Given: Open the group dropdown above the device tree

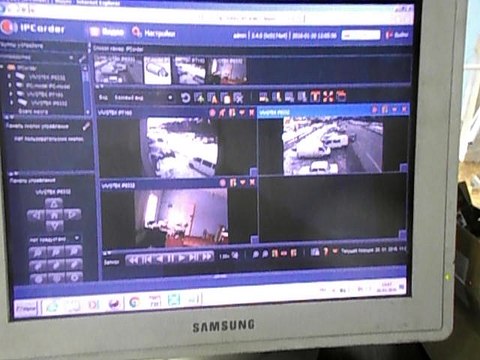Looking at the screenshot, I should pos(72,58).
